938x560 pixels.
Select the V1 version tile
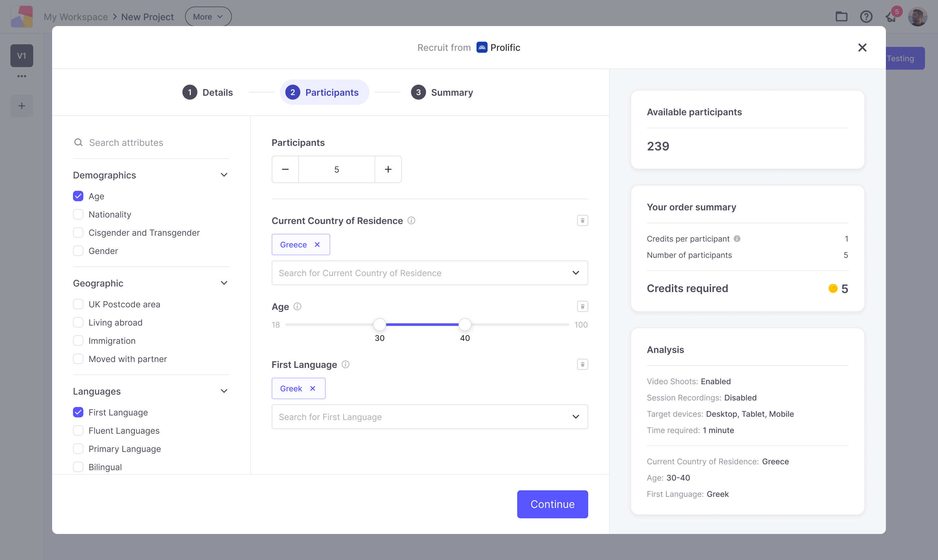tap(21, 56)
